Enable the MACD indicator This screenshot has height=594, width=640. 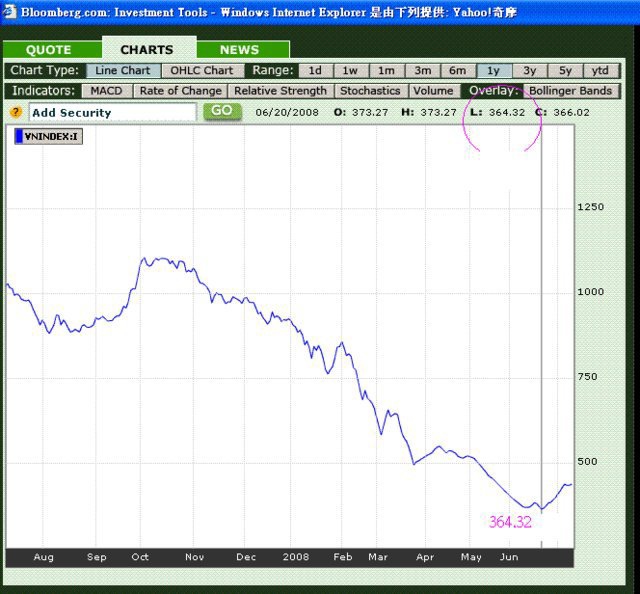(x=107, y=91)
